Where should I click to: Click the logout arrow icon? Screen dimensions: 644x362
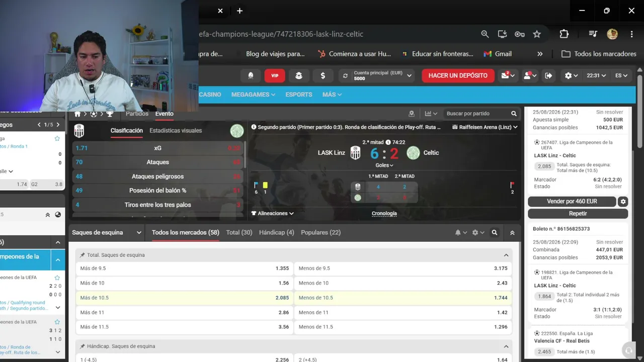pos(548,75)
